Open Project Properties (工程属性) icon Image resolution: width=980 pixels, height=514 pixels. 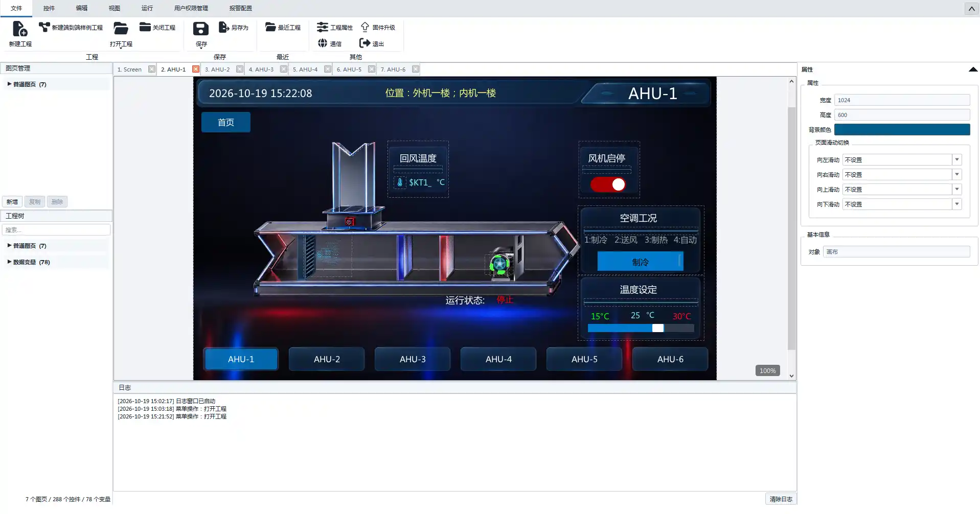pyautogui.click(x=322, y=27)
